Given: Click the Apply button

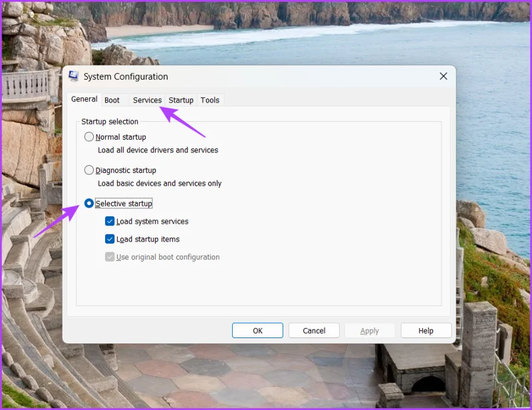Looking at the screenshot, I should click(370, 331).
